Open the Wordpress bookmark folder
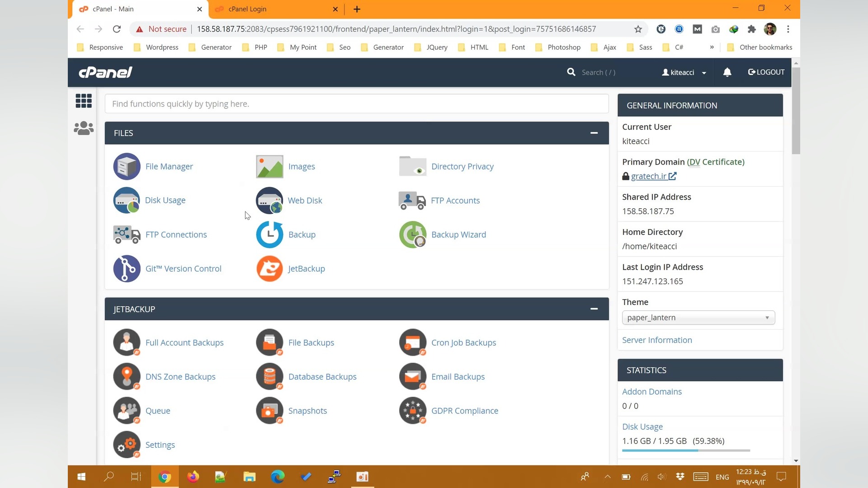This screenshot has width=868, height=488. point(156,47)
